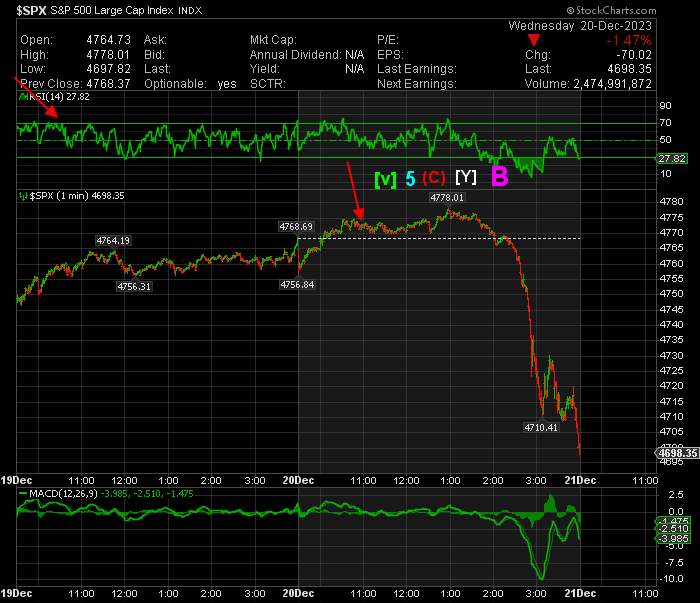The height and width of the screenshot is (603, 700).
Task: Click the $SPX (1 min) 4698.35 chart label
Action: (x=77, y=196)
